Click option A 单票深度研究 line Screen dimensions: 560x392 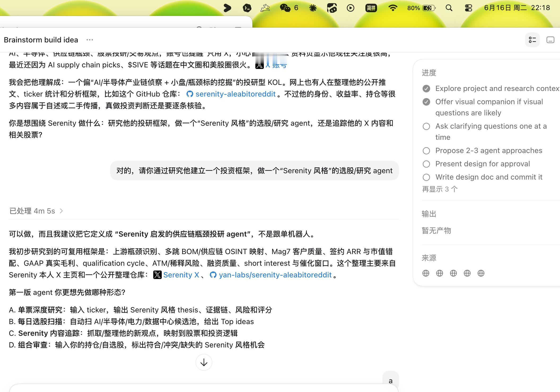pos(141,310)
